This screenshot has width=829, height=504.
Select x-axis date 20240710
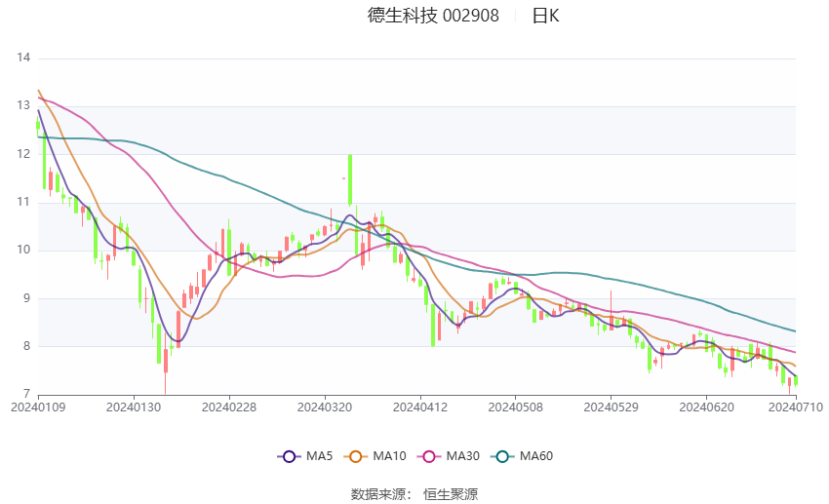[796, 407]
